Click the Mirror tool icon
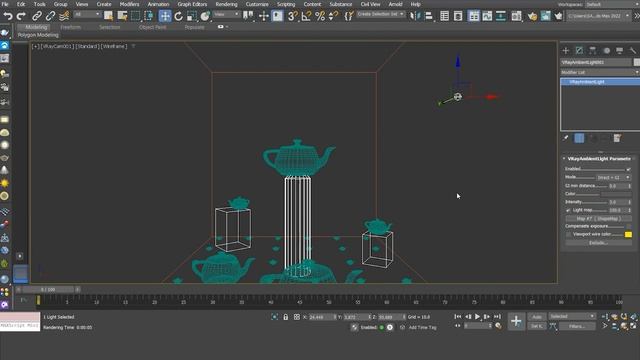The image size is (640, 360). (415, 16)
